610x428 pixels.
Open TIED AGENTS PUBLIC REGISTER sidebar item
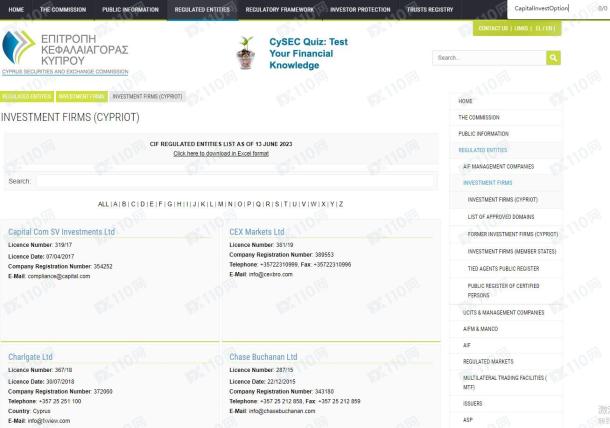[x=505, y=269]
